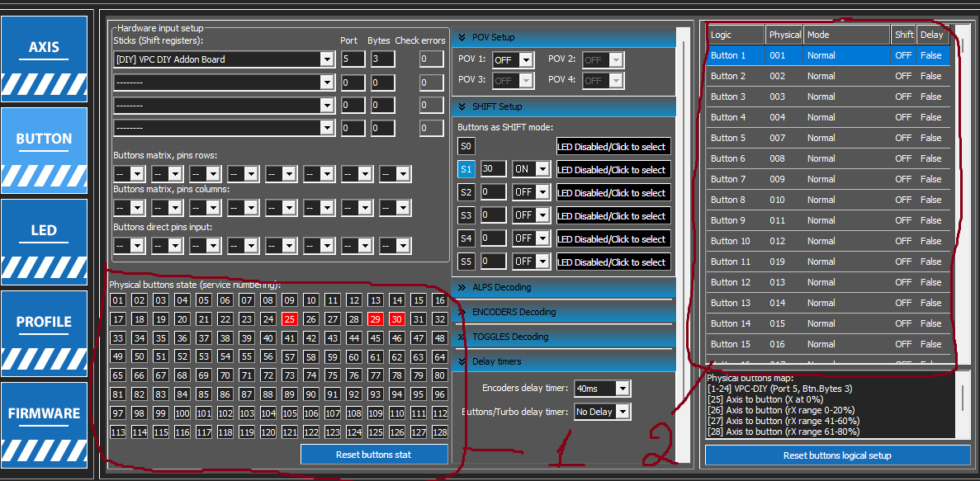980x481 pixels.
Task: Click physical button indicator 64
Action: click(x=439, y=356)
